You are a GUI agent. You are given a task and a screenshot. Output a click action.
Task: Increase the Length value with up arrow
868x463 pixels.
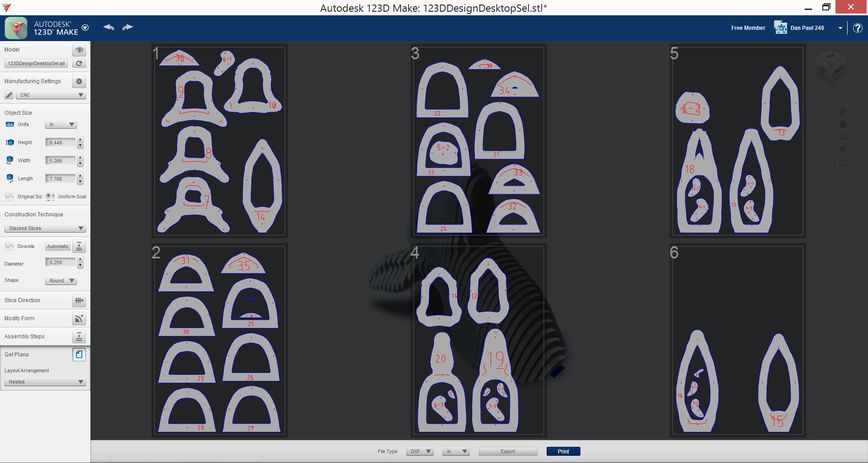(80, 176)
